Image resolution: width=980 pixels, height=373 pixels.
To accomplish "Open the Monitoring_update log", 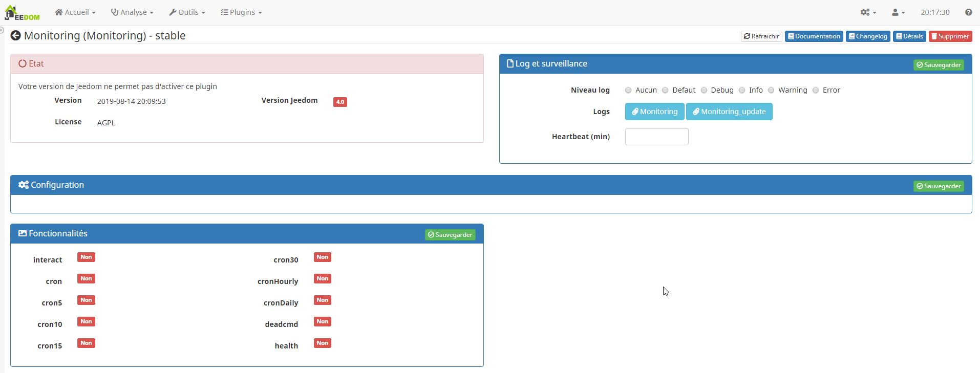I will pos(729,112).
